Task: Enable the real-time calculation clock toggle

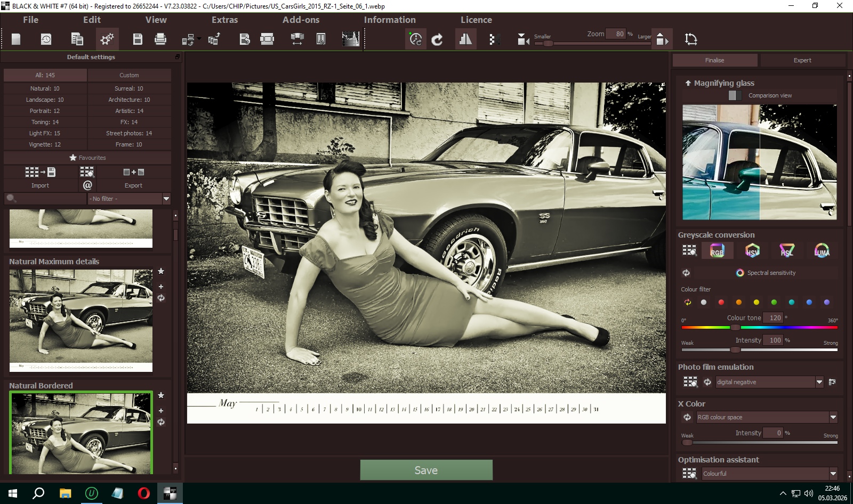Action: (x=415, y=39)
